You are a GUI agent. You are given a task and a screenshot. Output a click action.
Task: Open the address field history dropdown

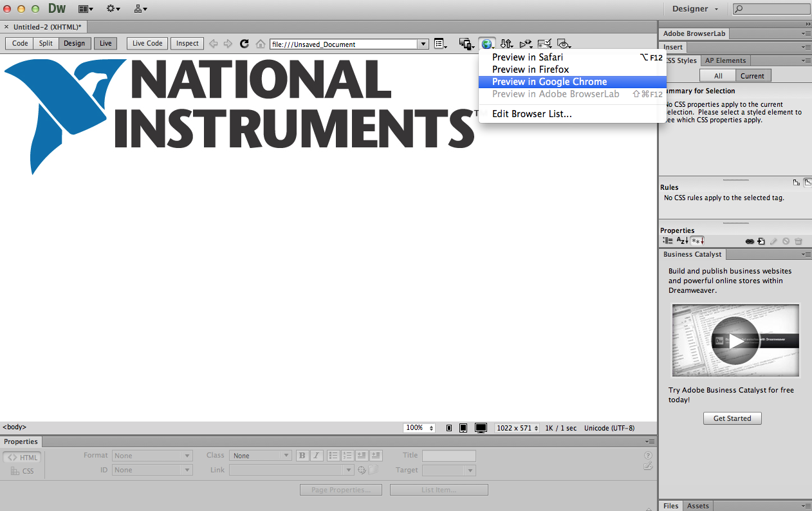click(x=423, y=44)
